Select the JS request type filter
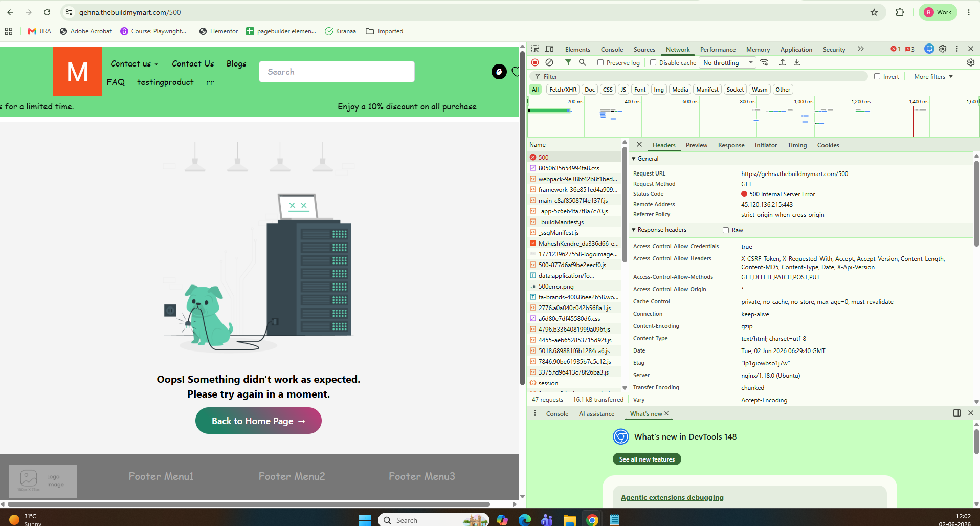The width and height of the screenshot is (980, 526). (x=623, y=90)
